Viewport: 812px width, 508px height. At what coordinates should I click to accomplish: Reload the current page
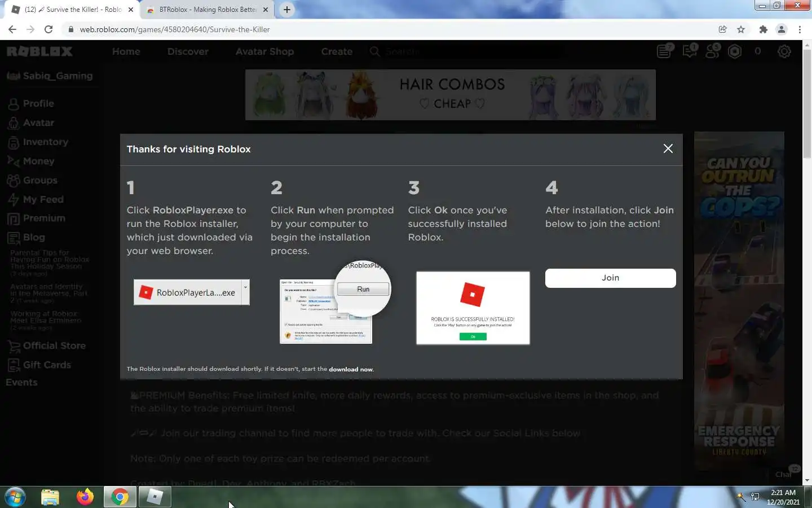[48, 29]
